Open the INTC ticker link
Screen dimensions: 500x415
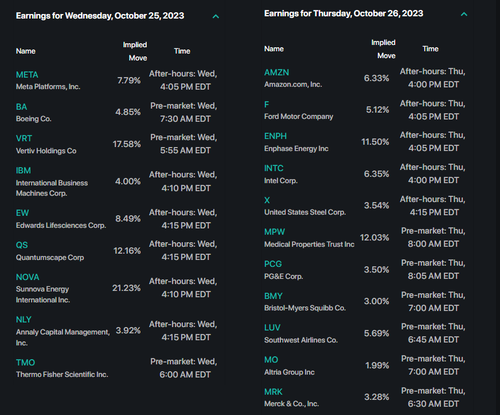(274, 168)
